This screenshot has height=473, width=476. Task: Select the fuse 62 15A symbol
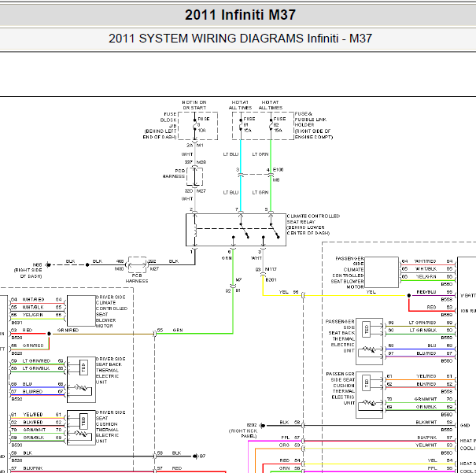coord(271,124)
